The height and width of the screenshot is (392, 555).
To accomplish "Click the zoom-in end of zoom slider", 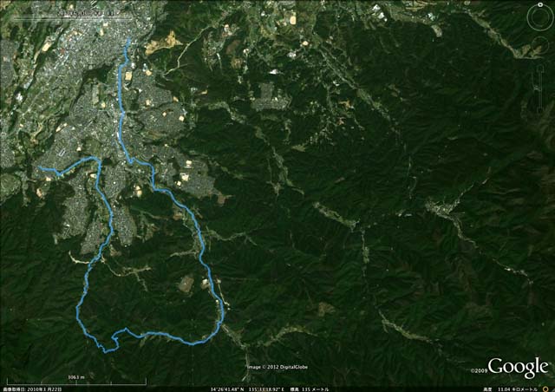I will tap(539, 68).
